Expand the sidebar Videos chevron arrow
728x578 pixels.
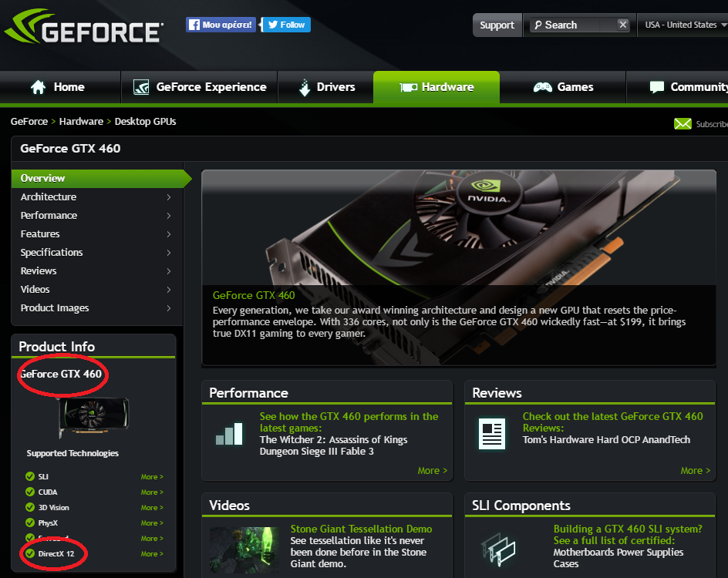169,290
